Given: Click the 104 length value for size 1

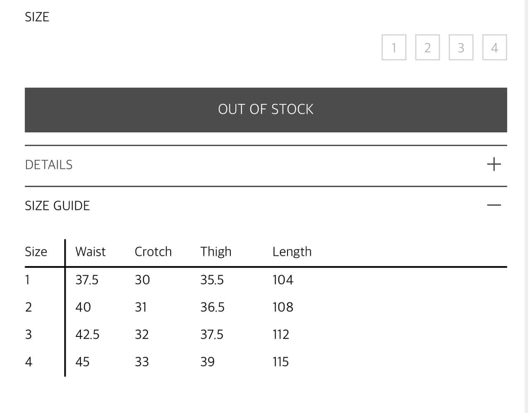Looking at the screenshot, I should pyautogui.click(x=283, y=280).
